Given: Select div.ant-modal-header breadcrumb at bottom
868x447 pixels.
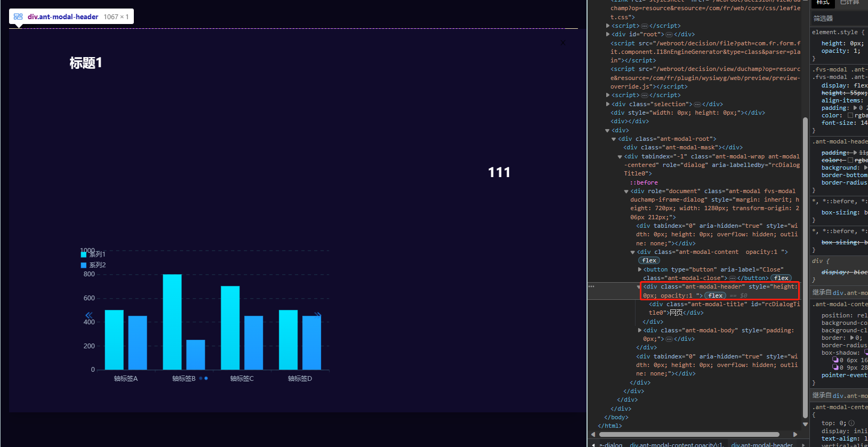Looking at the screenshot, I should click(x=762, y=444).
